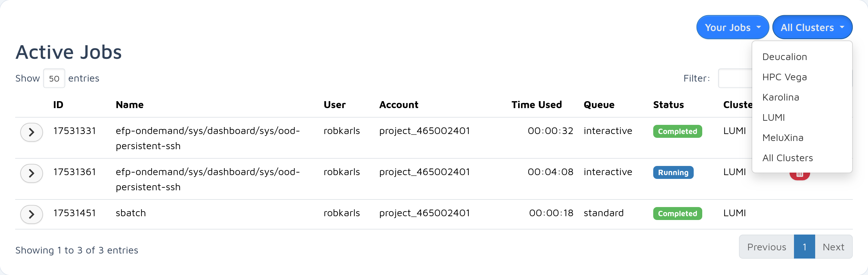Expand details for sbatch job 17531451
Image resolution: width=868 pixels, height=275 pixels.
tap(31, 214)
